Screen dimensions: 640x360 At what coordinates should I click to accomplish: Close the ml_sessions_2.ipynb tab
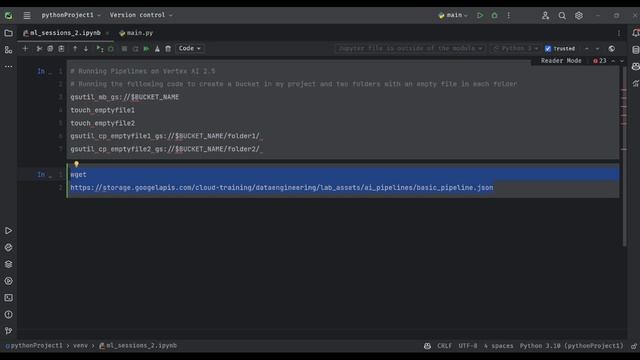(x=107, y=33)
